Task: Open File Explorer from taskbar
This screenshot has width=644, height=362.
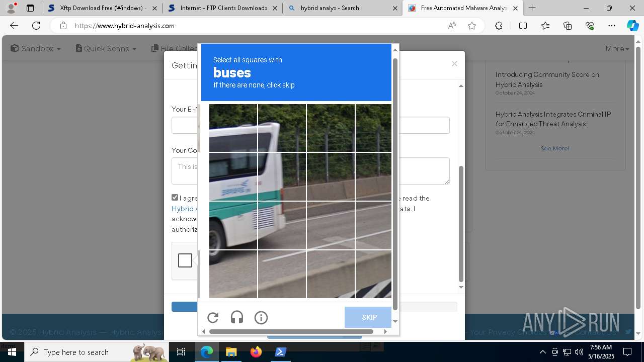Action: [231, 352]
